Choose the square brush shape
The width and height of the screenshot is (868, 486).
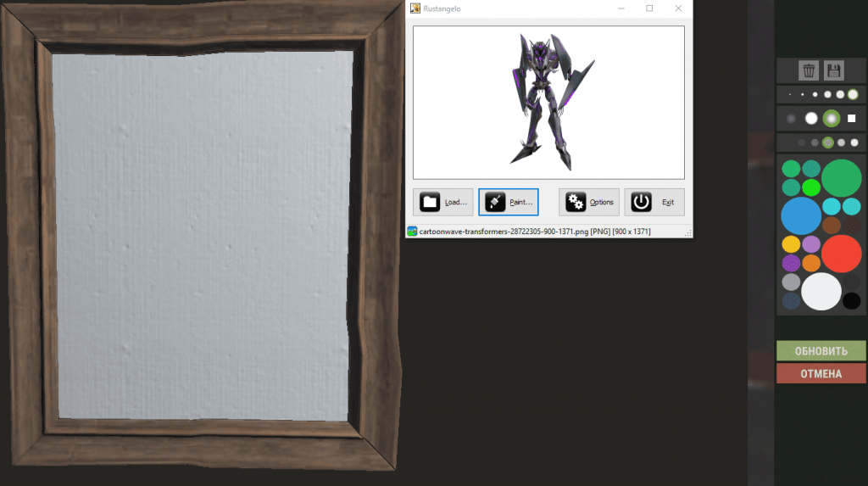[x=851, y=118]
